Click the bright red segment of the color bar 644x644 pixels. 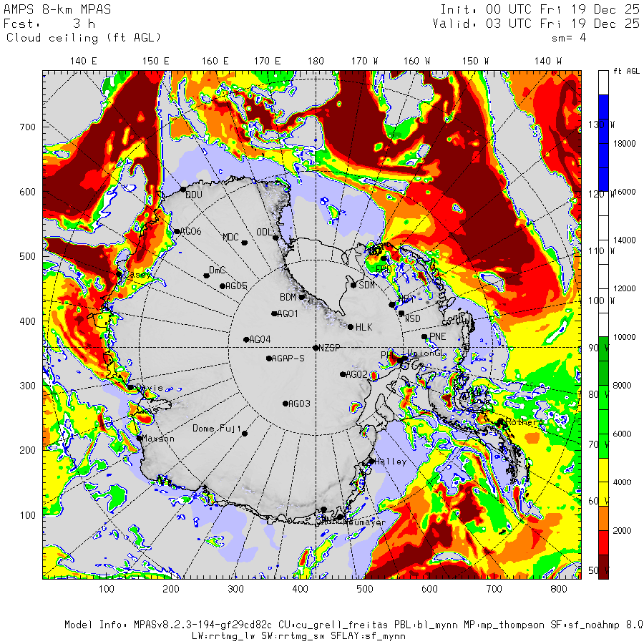603,542
